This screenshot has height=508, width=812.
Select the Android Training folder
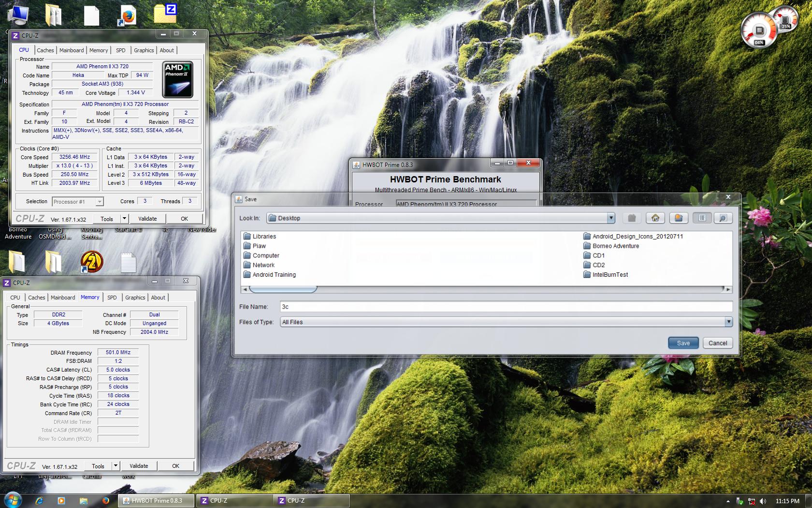click(270, 275)
